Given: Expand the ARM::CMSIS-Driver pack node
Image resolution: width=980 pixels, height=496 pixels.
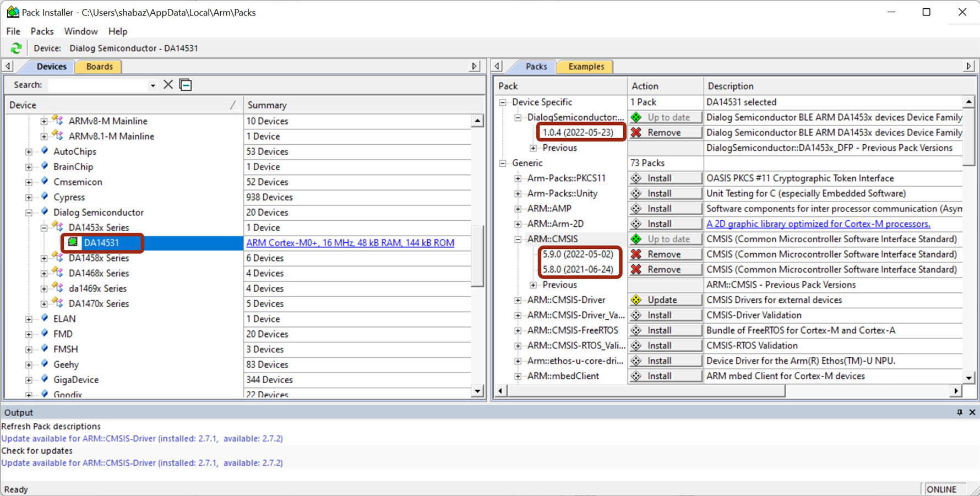Looking at the screenshot, I should 518,300.
